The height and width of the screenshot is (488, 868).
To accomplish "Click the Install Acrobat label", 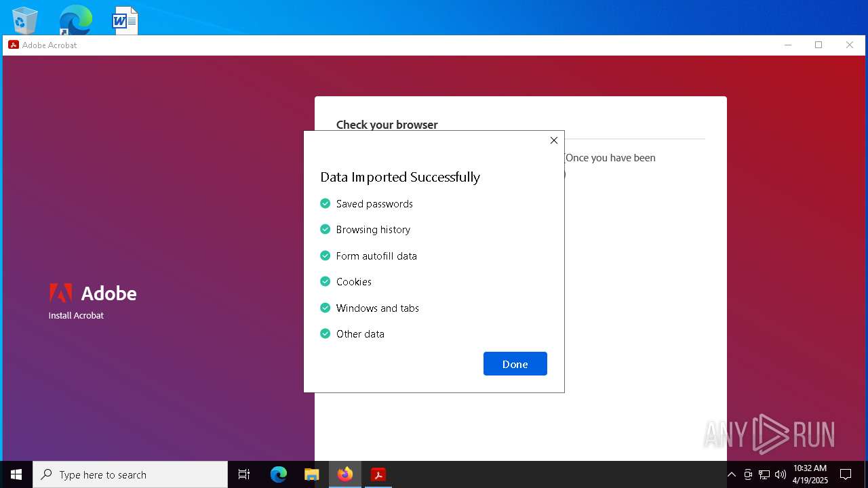I will point(76,315).
